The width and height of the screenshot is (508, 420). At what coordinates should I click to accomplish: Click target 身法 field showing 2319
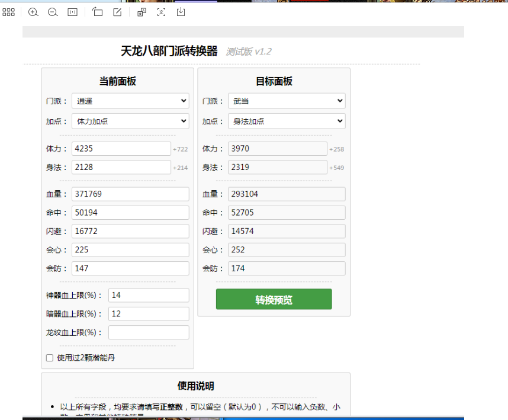[x=278, y=167]
